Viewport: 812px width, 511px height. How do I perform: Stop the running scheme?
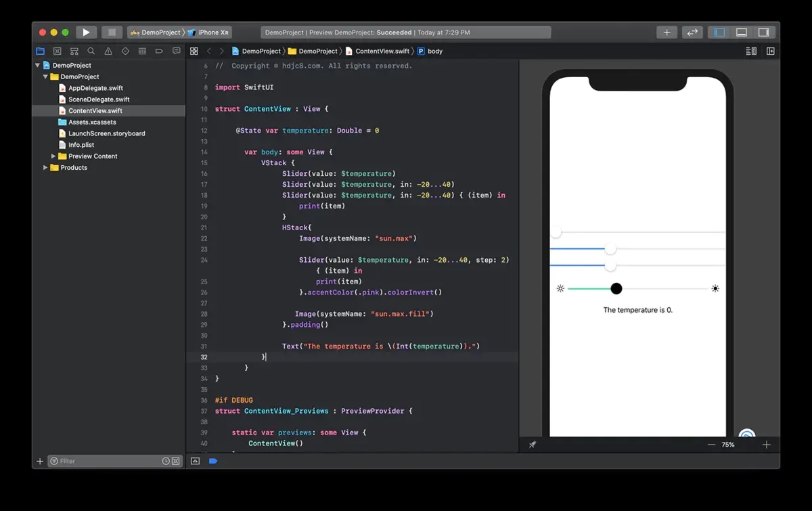[112, 32]
